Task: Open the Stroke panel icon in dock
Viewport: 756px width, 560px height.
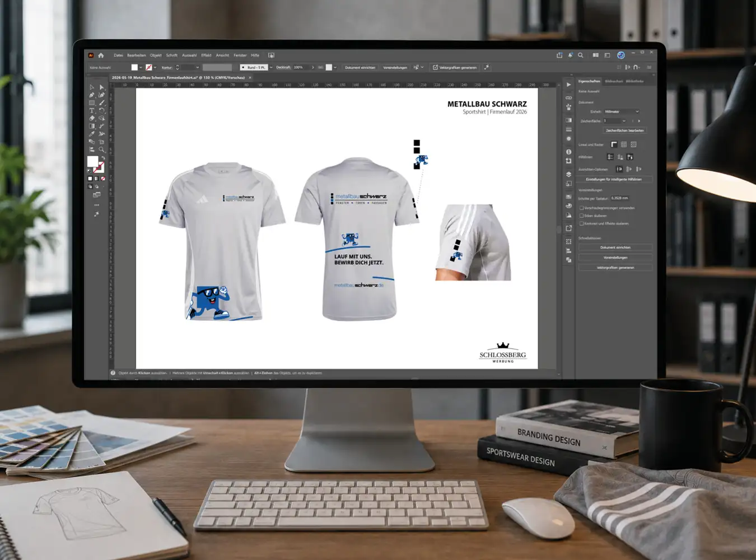Action: [568, 129]
